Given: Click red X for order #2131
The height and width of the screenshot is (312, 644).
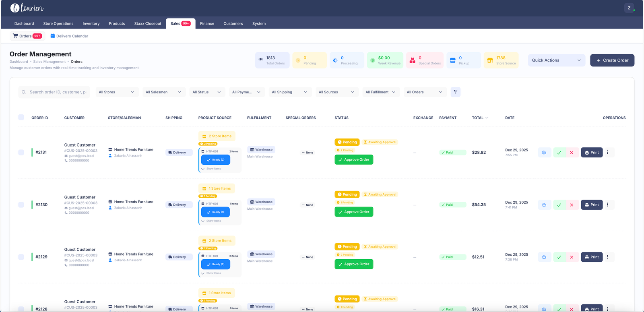Looking at the screenshot, I should tap(572, 153).
